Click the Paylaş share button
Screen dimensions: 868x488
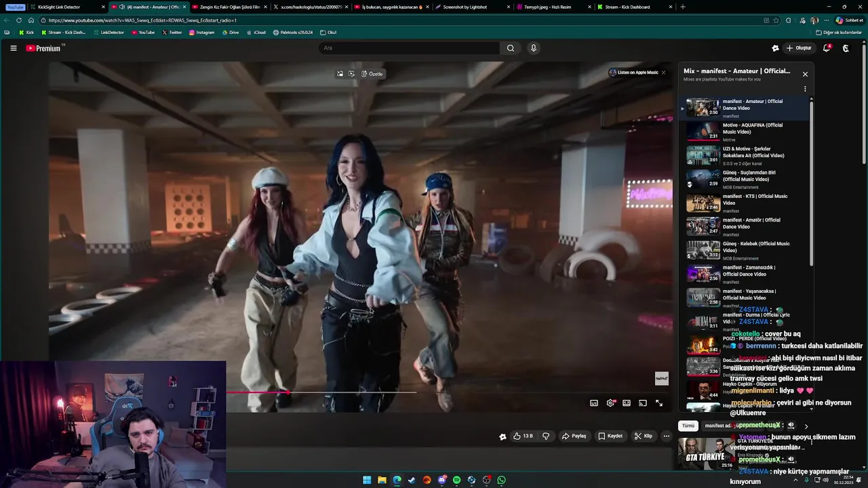[574, 436]
